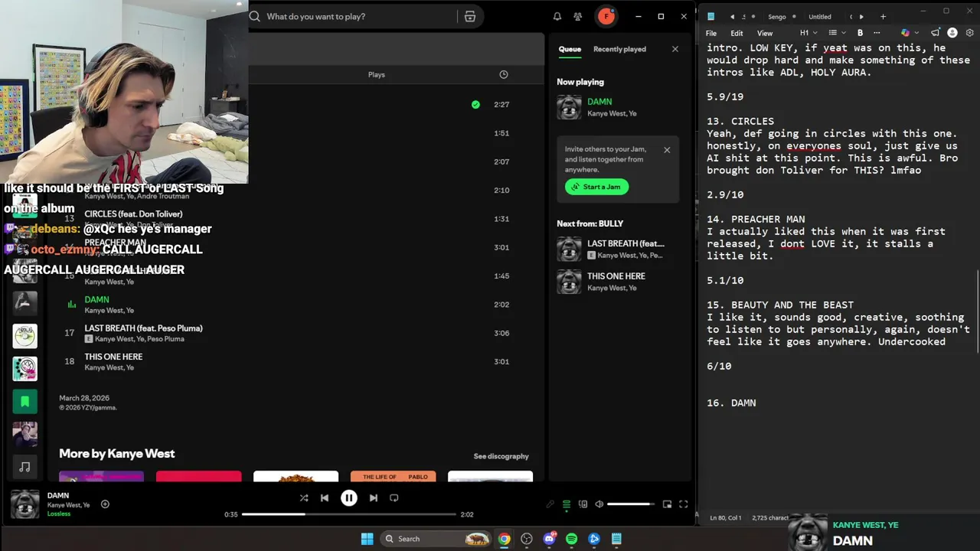Click the taskbar Search box
Screen dimensions: 980x551
[x=435, y=539]
